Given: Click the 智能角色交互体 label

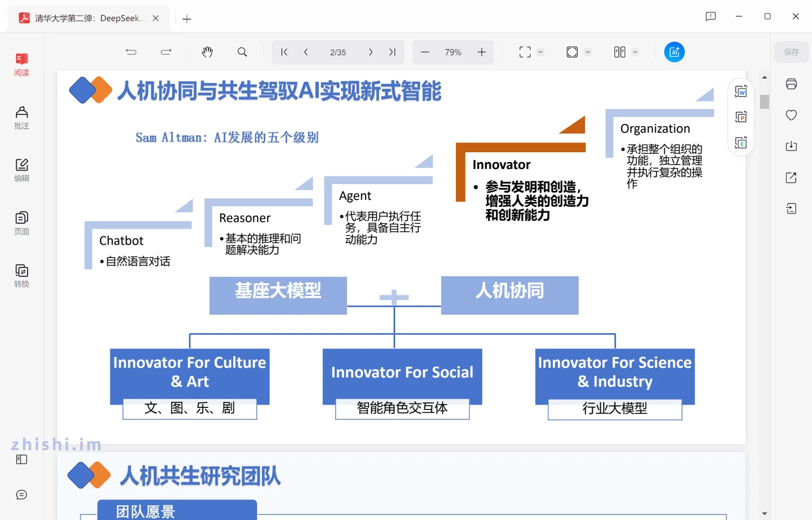Looking at the screenshot, I should (x=402, y=409).
